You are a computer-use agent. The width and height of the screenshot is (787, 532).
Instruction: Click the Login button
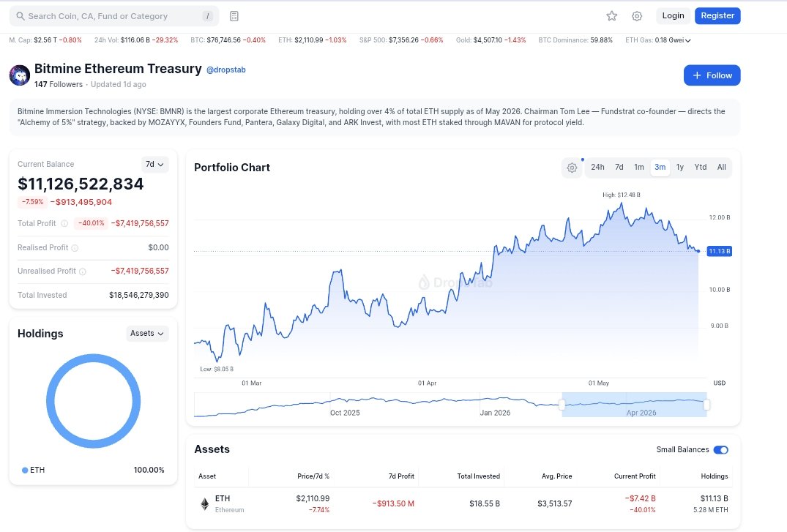[673, 15]
